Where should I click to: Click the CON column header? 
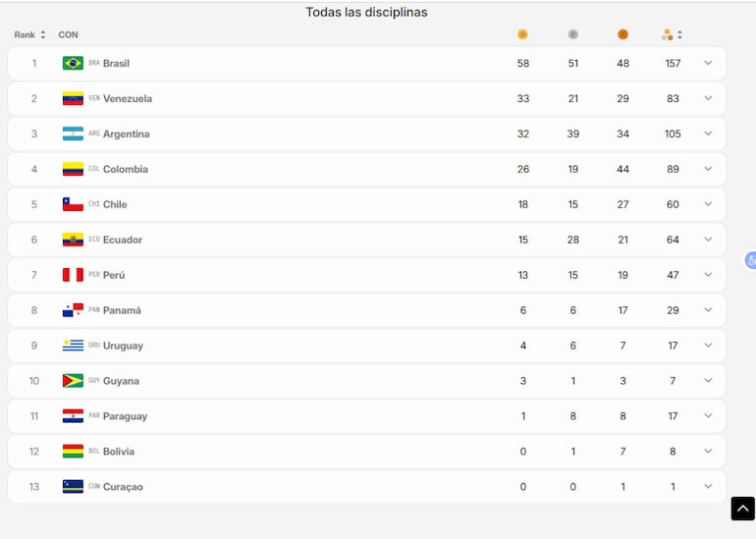[x=68, y=35]
